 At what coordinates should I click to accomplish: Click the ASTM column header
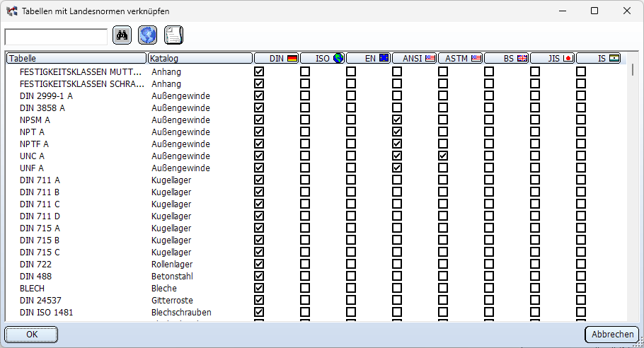(x=461, y=58)
